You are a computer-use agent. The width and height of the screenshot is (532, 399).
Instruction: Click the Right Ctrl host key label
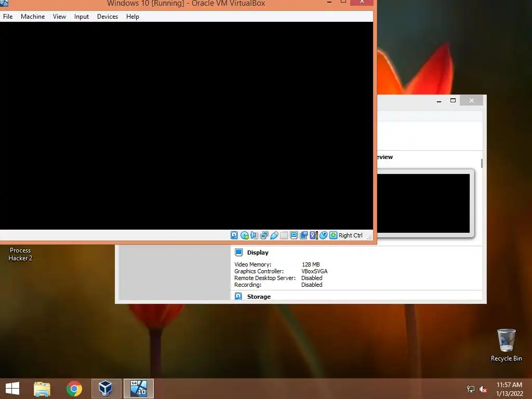point(351,235)
